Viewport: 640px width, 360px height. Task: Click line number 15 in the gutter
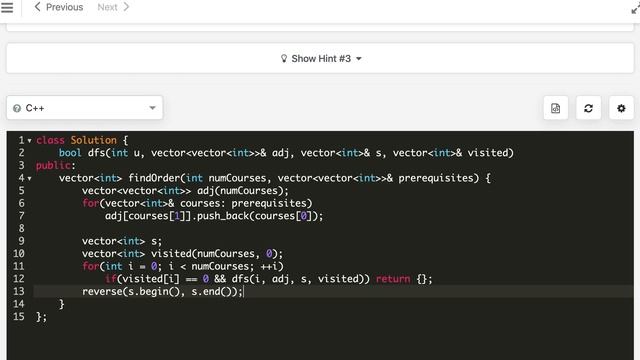pos(19,317)
